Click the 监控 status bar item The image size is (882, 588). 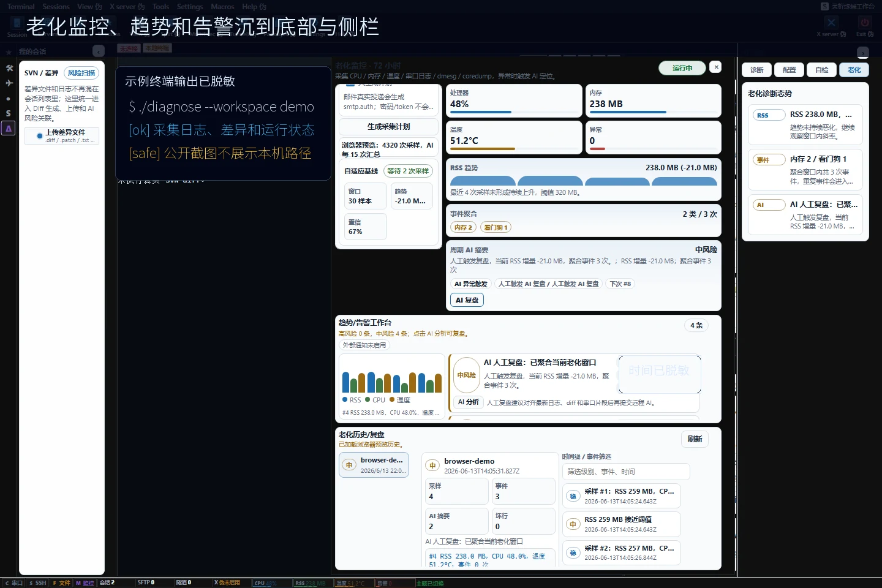85,583
